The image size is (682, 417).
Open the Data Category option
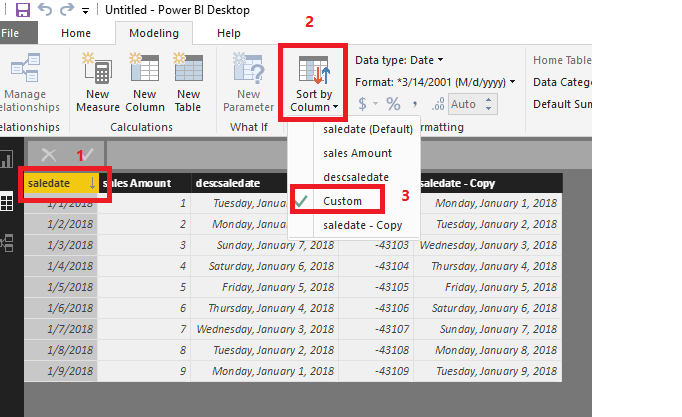[x=562, y=82]
